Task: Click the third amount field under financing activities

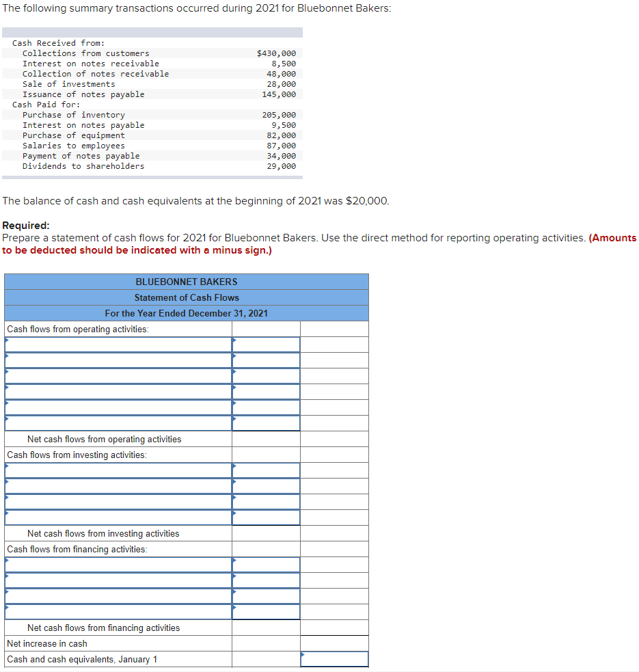Action: [x=265, y=596]
